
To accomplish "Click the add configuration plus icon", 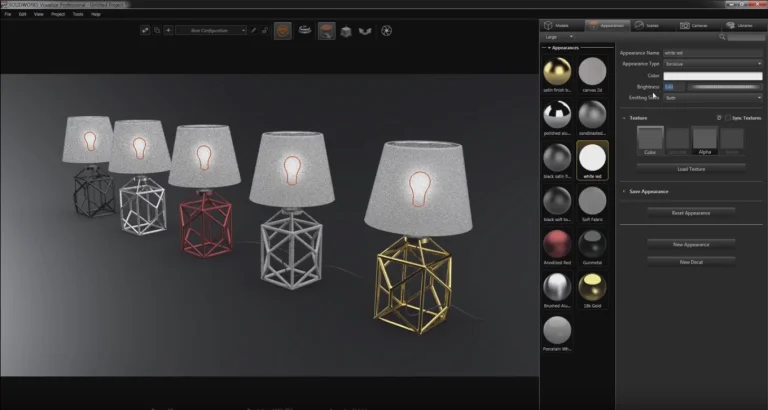I will point(168,30).
